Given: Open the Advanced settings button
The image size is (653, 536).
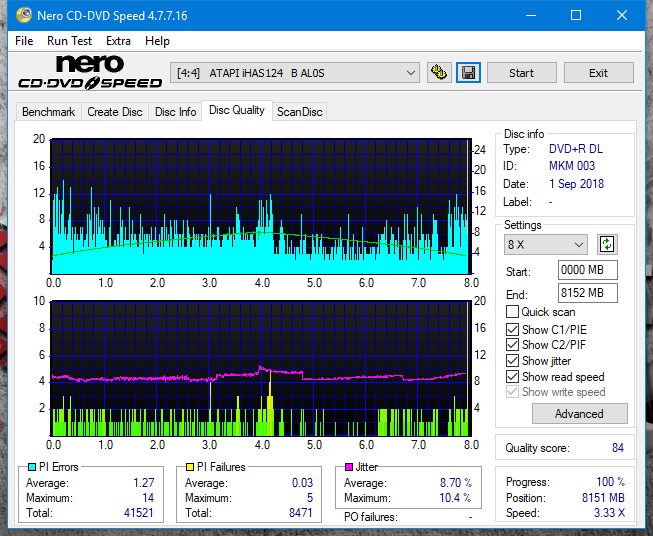Looking at the screenshot, I should [579, 414].
